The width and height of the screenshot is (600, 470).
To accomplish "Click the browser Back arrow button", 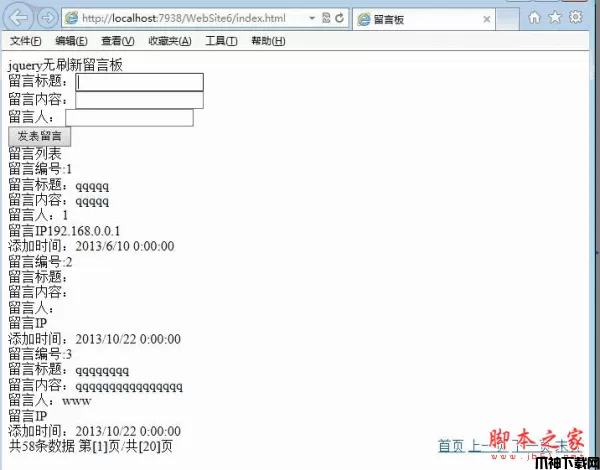I will tap(18, 17).
